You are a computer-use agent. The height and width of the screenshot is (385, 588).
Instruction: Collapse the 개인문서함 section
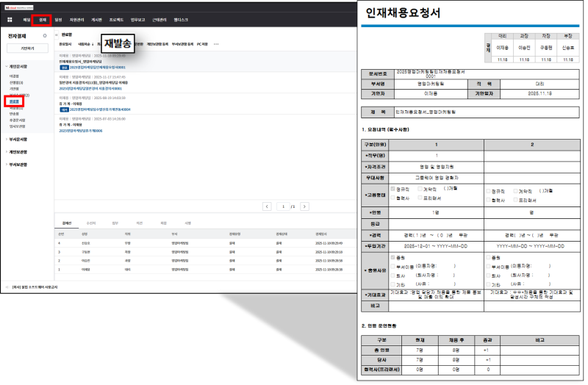click(7, 66)
